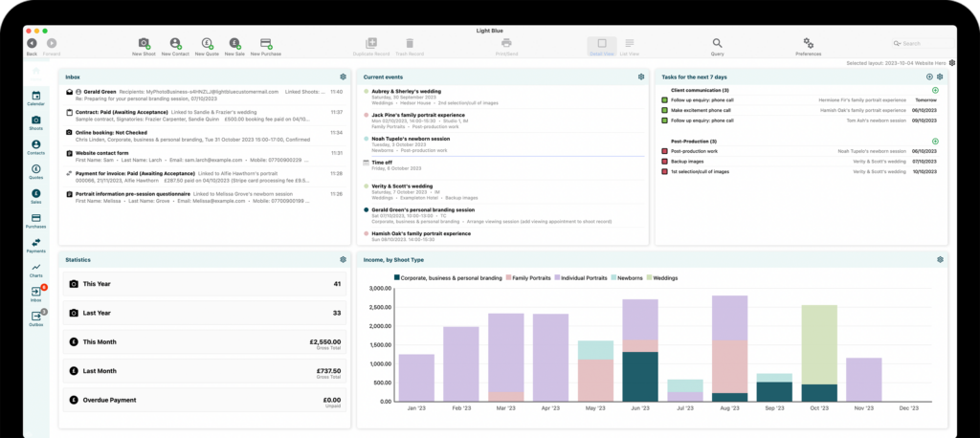Open the Portrait information pre-session questionnaire item

tap(205, 197)
